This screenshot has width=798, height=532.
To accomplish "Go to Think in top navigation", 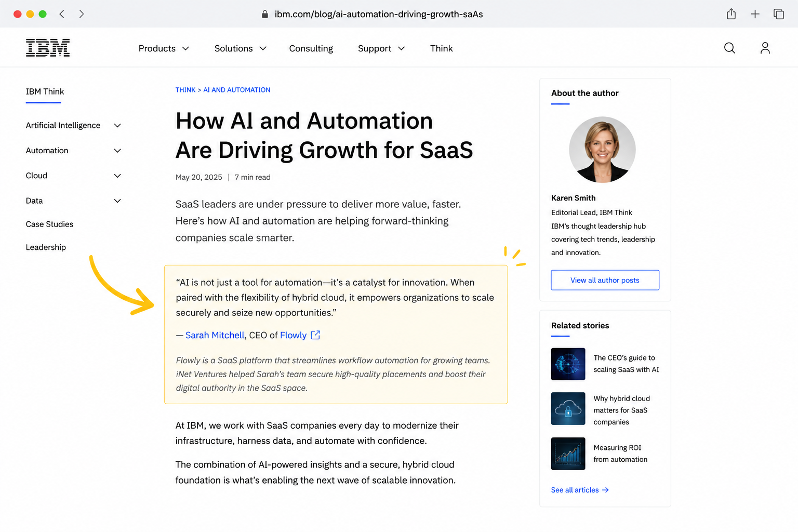I will point(442,48).
